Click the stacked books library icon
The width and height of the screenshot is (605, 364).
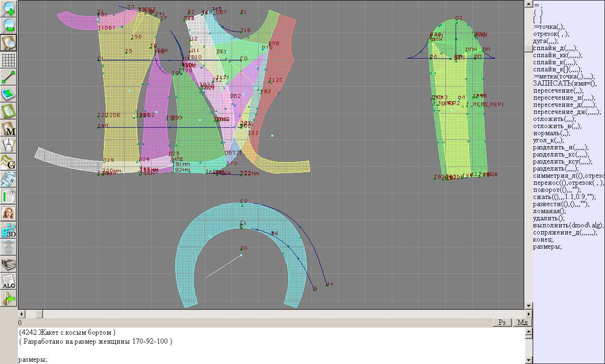point(9,264)
